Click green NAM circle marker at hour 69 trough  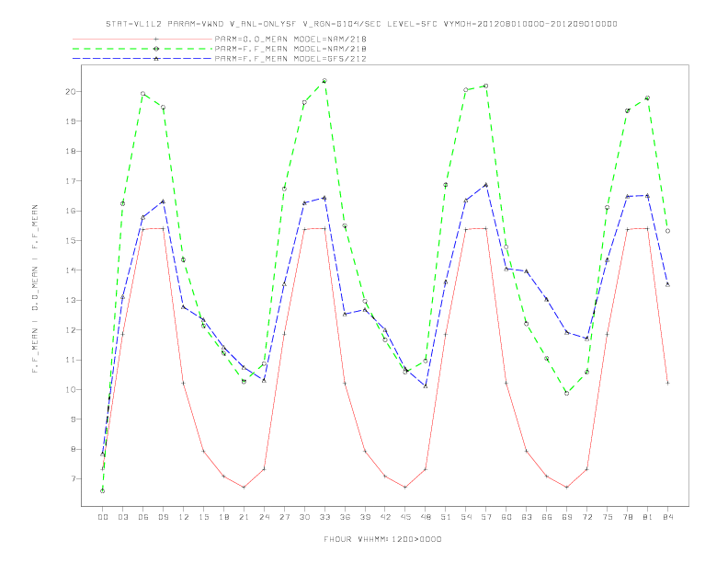pos(567,394)
